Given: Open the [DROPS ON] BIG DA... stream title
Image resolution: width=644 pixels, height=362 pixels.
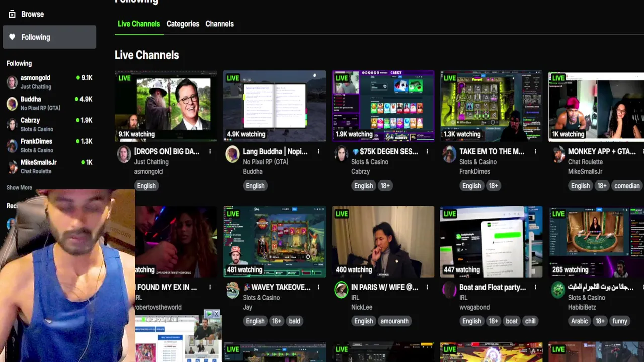Looking at the screenshot, I should coord(167,151).
